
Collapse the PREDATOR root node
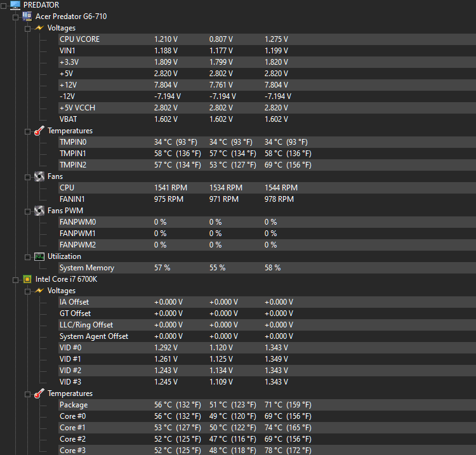pyautogui.click(x=3, y=6)
